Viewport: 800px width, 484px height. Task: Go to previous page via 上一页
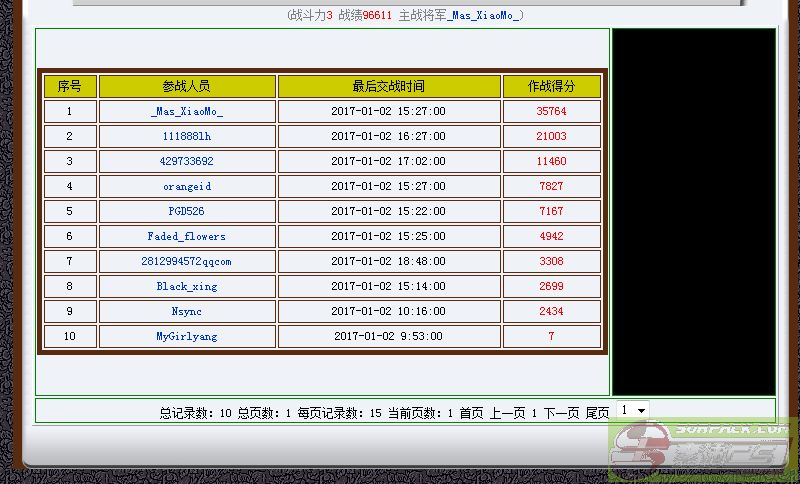[507, 412]
